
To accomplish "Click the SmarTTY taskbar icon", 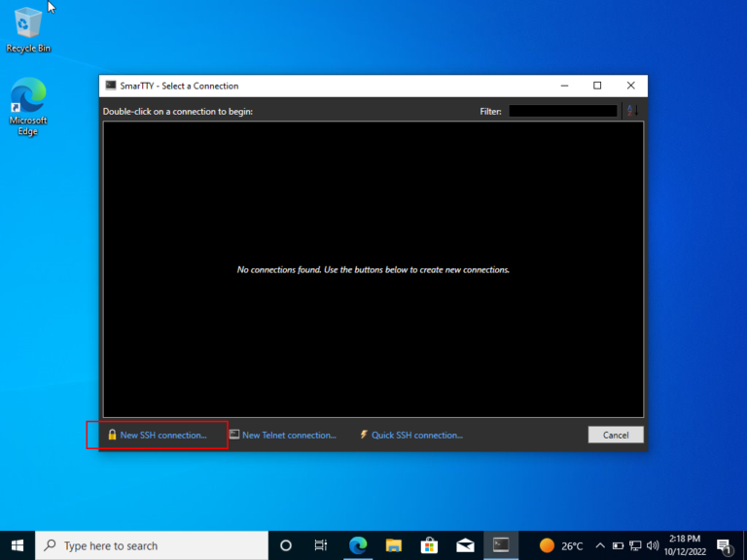I will (501, 545).
